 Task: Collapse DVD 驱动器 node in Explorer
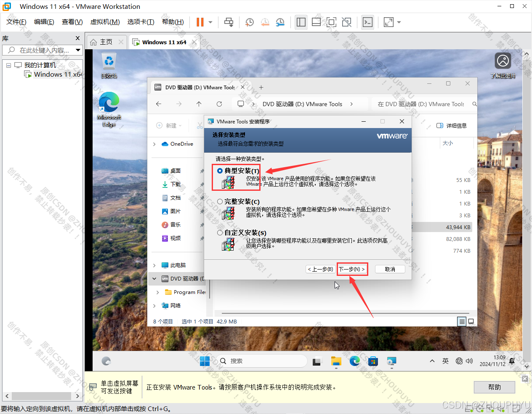pos(154,279)
